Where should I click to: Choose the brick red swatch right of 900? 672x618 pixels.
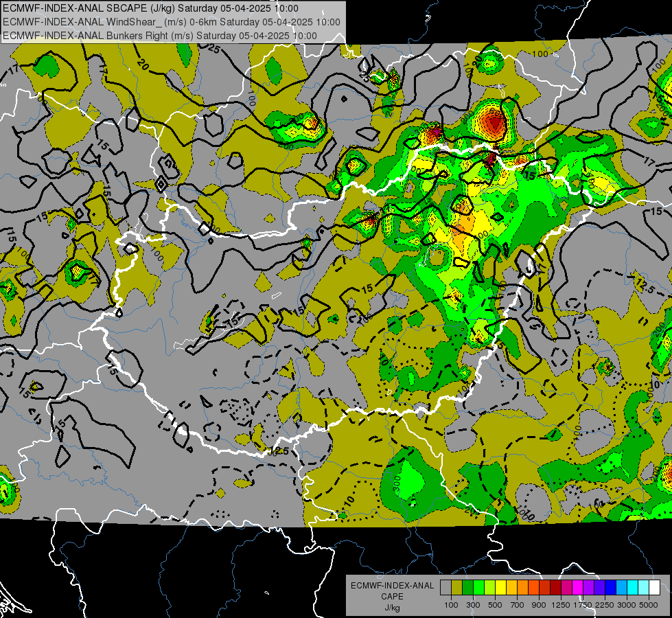click(x=545, y=588)
